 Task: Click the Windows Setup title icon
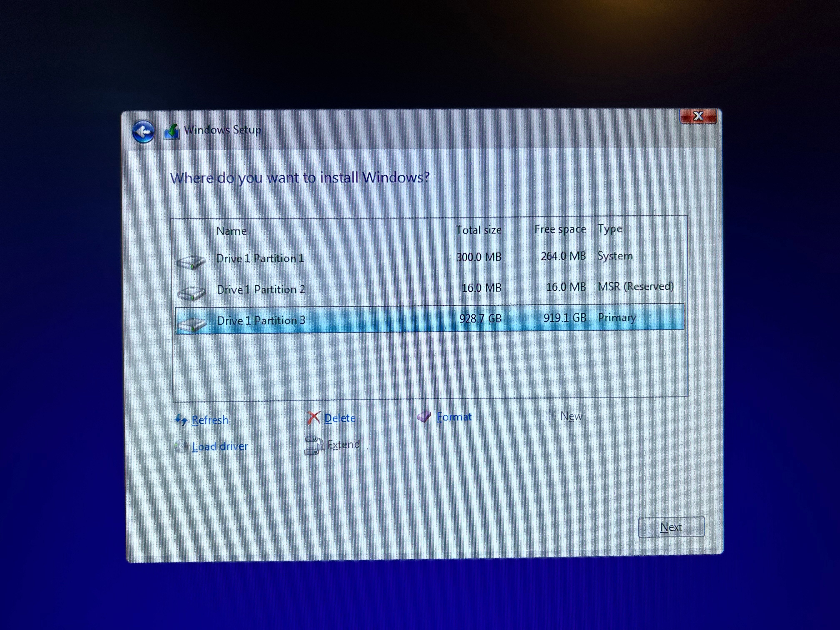pyautogui.click(x=172, y=132)
